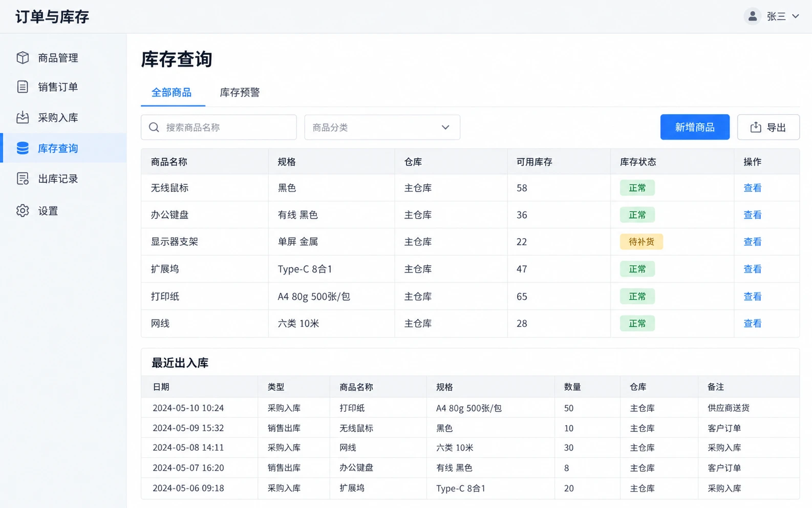Expand the 商品分类 dropdown
The image size is (812, 508).
pos(382,127)
